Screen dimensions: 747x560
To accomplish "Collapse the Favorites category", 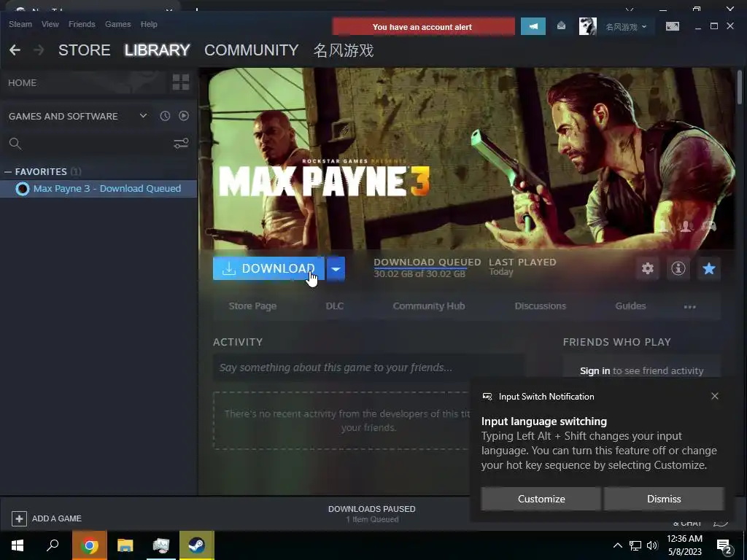I will point(7,171).
